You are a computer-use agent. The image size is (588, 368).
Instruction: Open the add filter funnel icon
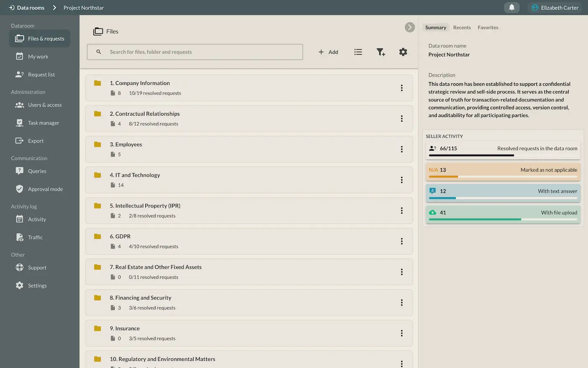tap(381, 52)
